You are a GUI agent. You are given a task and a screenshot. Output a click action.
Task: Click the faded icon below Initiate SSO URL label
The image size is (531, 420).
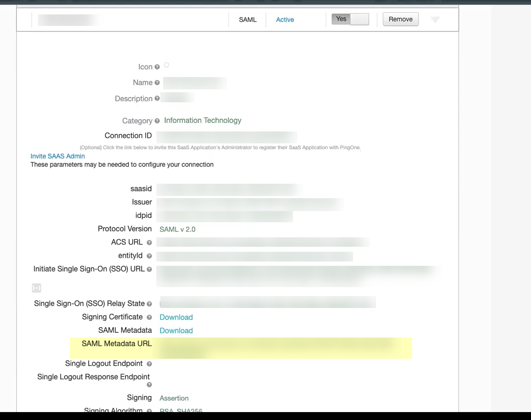coord(36,288)
